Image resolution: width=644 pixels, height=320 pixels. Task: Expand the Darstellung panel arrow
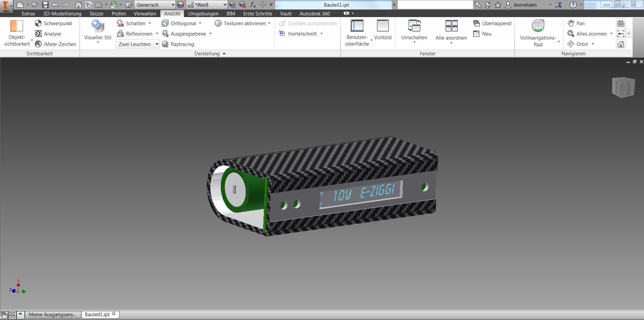click(224, 54)
